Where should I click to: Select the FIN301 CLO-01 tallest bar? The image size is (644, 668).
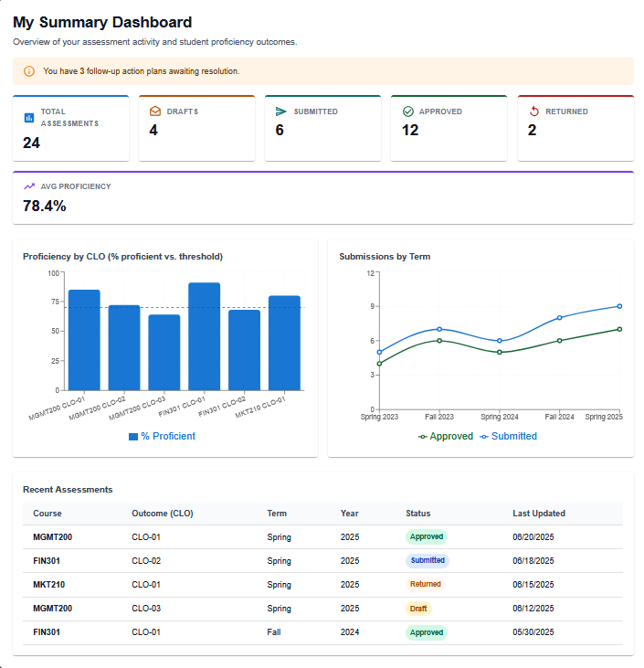pos(205,336)
